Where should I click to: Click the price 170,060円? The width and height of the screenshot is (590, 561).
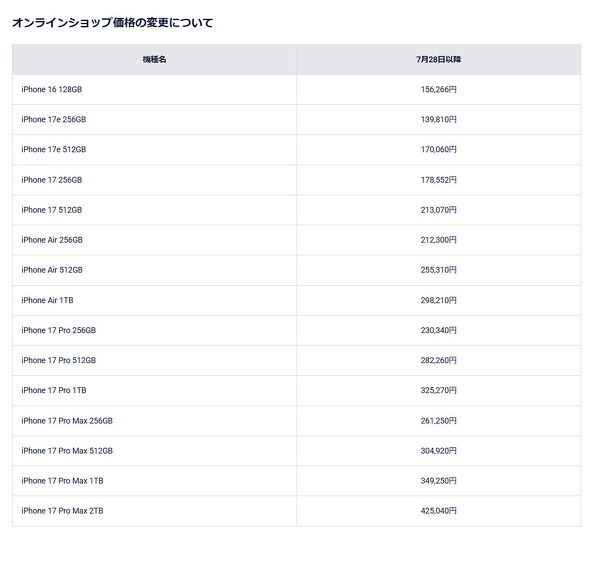point(438,150)
